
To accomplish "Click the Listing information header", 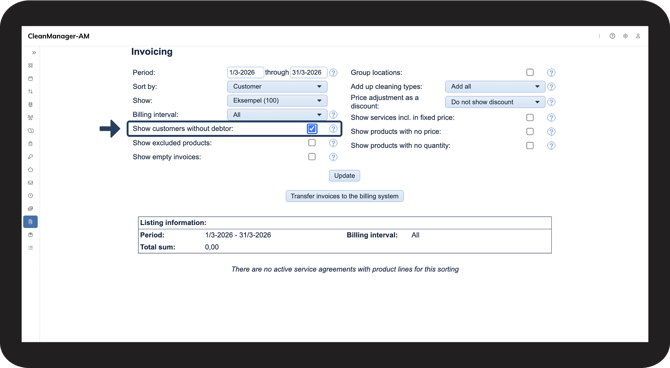I will pyautogui.click(x=173, y=223).
